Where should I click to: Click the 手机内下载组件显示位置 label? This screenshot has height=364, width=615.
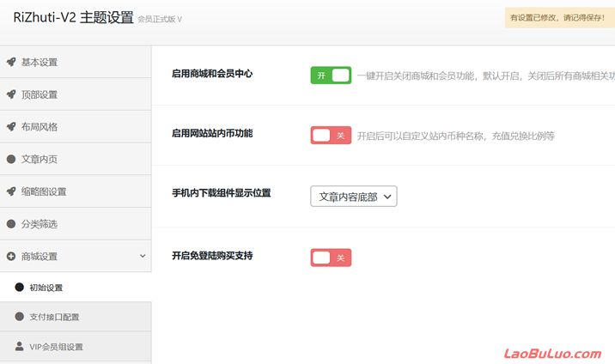coord(222,193)
